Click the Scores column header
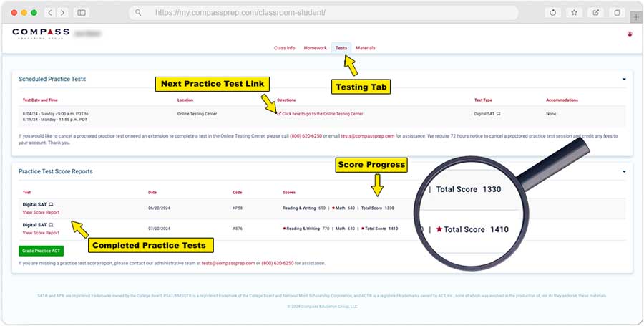 [x=289, y=193]
